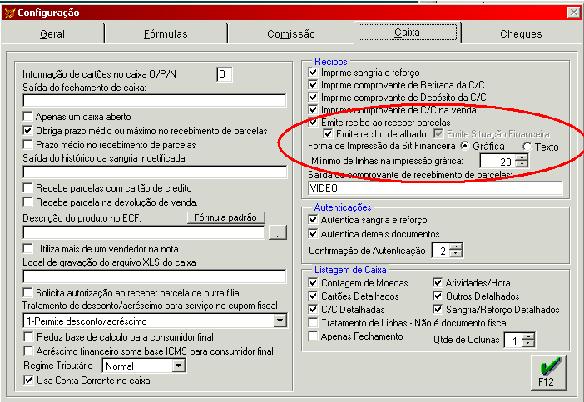The height and width of the screenshot is (402, 584).
Task: Toggle Imprime comprovante de Depósito da C/C
Action: coord(313,97)
